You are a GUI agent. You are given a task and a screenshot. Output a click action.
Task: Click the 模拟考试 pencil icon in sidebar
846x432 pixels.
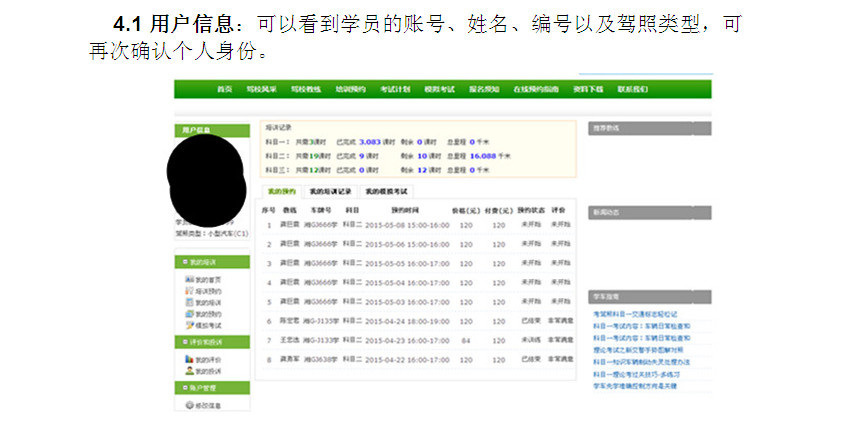189,325
